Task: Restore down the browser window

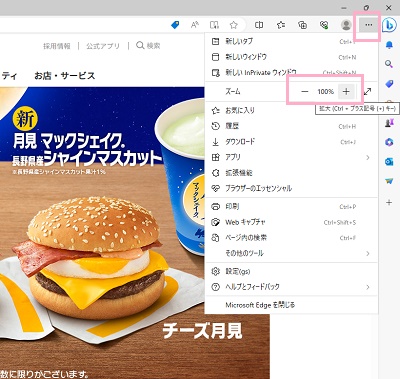Action: [366, 7]
